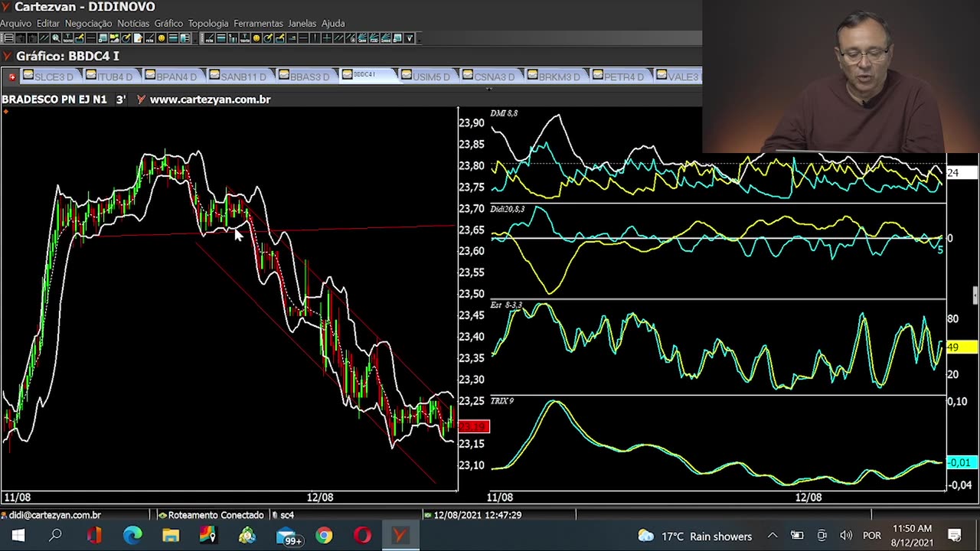
Task: Open Google Chrome from the taskbar
Action: click(324, 536)
